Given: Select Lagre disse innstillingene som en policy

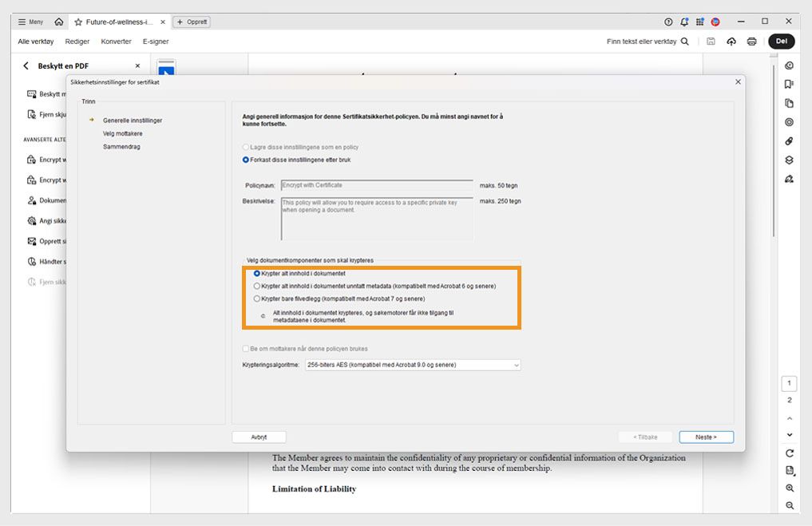Looking at the screenshot, I should [300, 147].
